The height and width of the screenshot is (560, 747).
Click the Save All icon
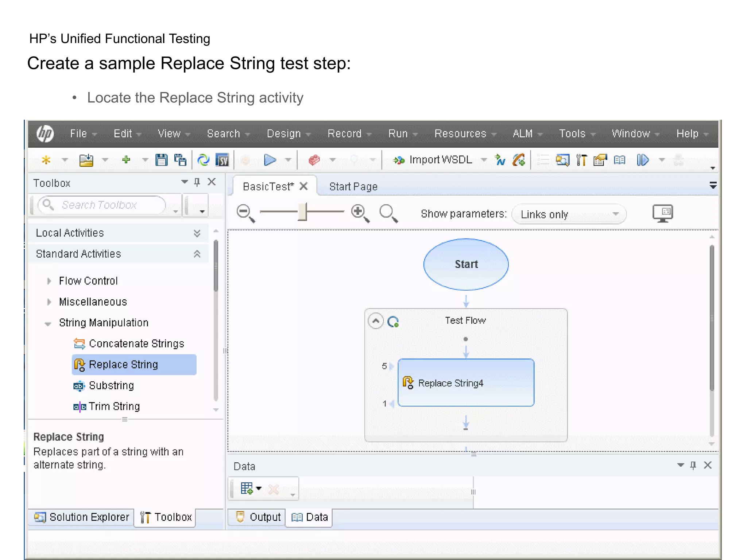[180, 160]
